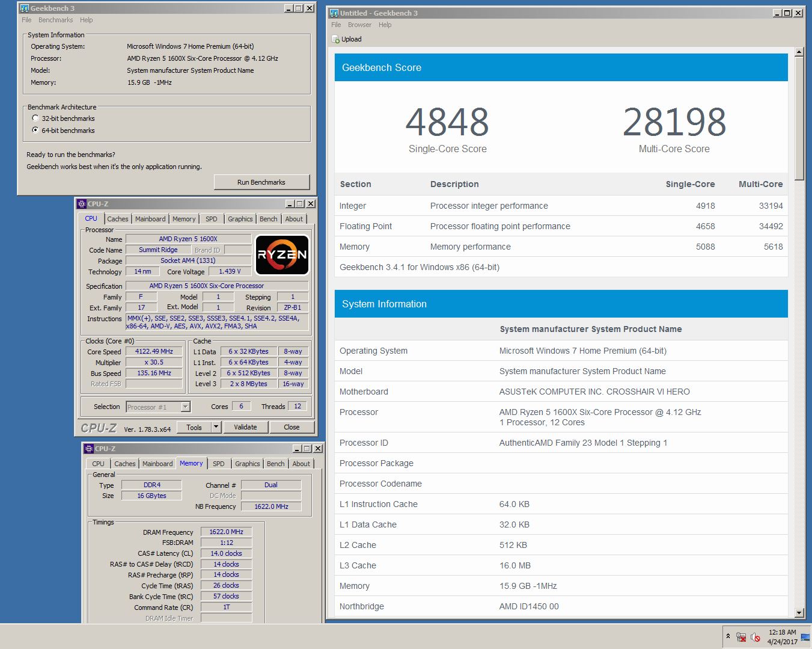The image size is (812, 649).
Task: Click the Multi-Core Score 28198
Action: coord(674,122)
